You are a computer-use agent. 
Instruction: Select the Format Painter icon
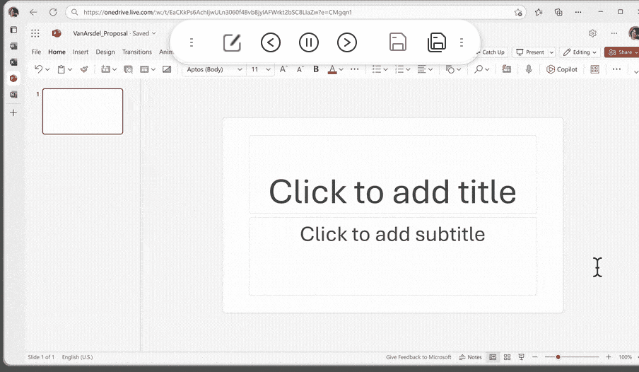[84, 69]
